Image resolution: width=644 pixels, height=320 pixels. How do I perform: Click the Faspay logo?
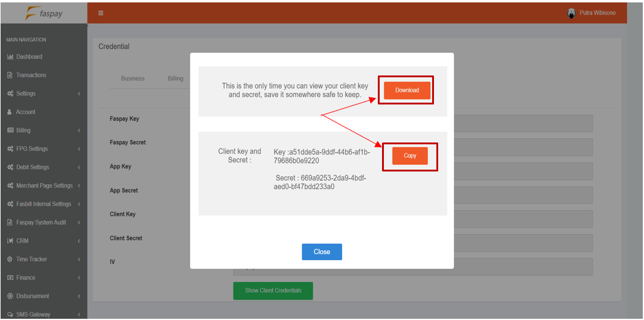44,13
